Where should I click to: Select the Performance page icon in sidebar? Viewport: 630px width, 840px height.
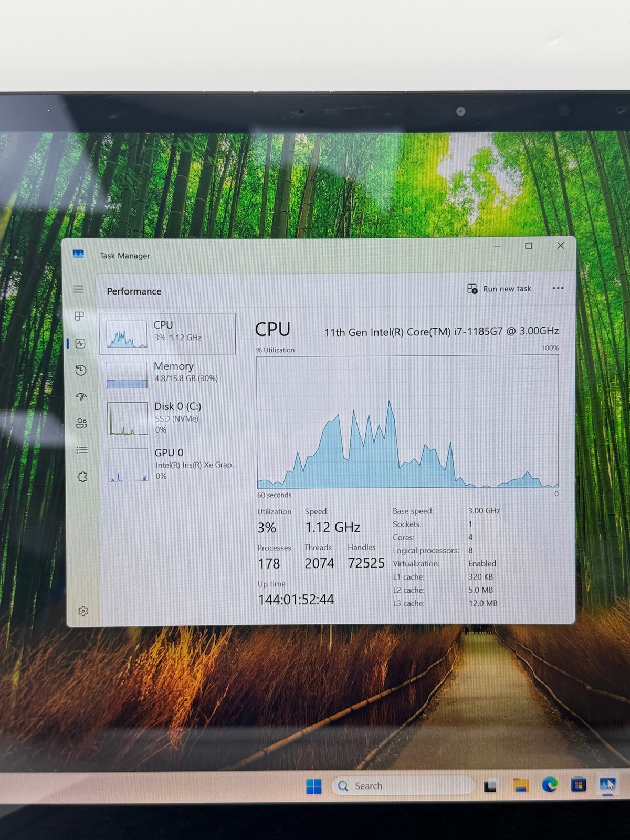coord(80,344)
